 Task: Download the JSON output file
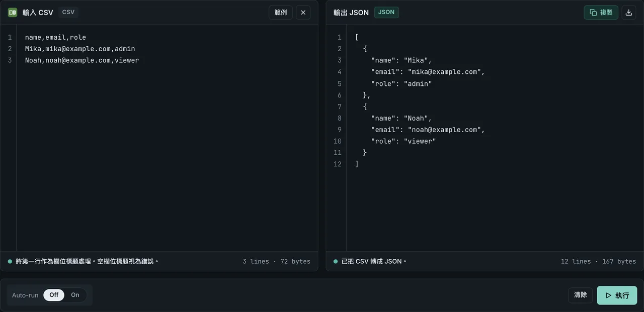(628, 12)
